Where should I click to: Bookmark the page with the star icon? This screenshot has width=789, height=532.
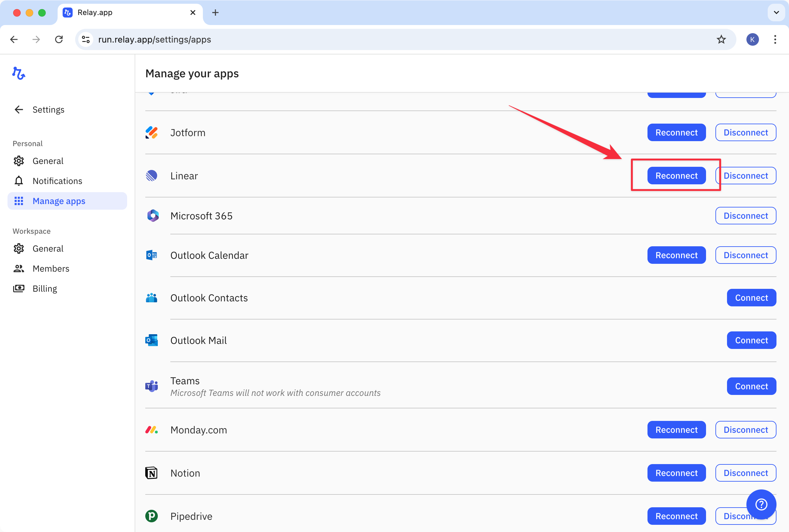(721, 39)
